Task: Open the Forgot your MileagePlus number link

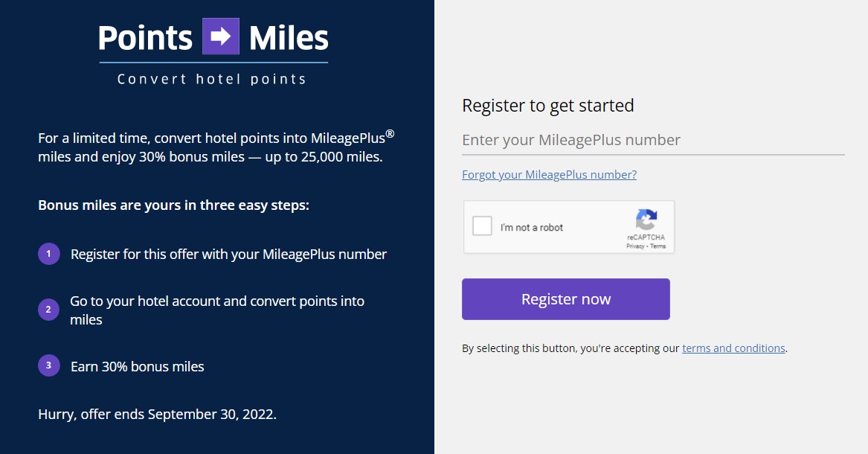Action: (549, 175)
